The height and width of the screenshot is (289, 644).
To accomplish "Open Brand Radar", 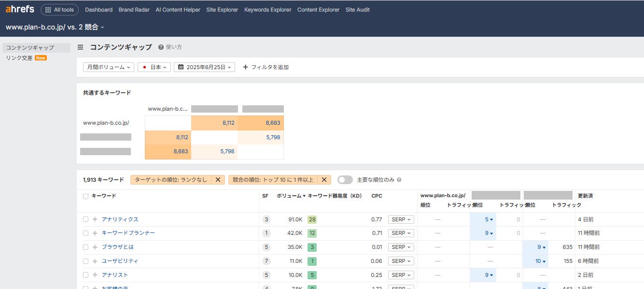I will [x=134, y=10].
